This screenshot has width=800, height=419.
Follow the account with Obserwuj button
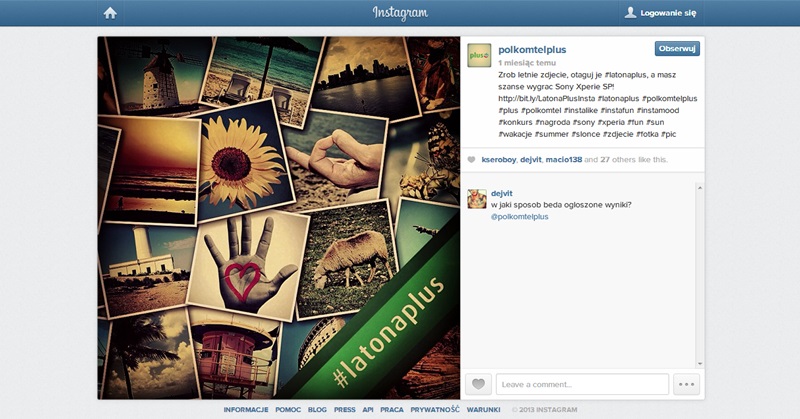point(677,49)
